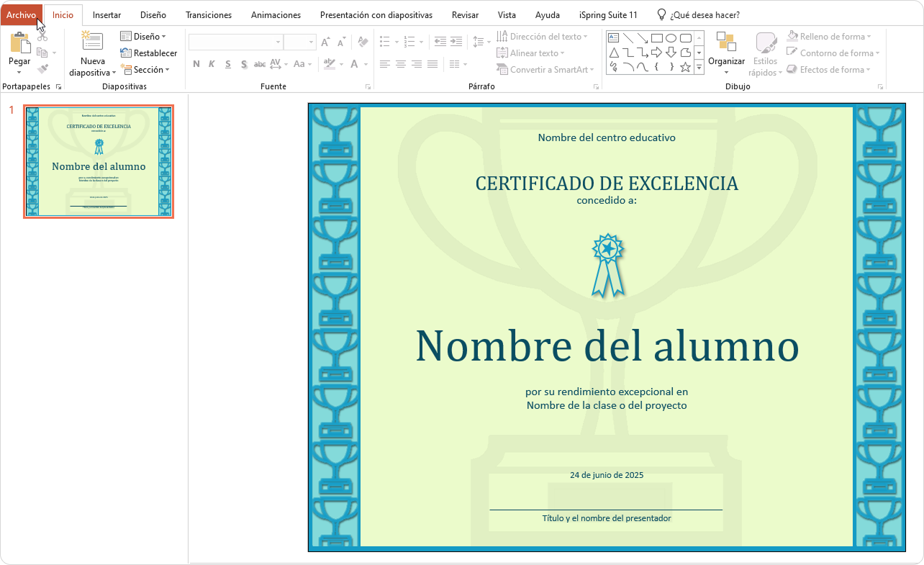Click the Cortar scissors icon

(42, 36)
